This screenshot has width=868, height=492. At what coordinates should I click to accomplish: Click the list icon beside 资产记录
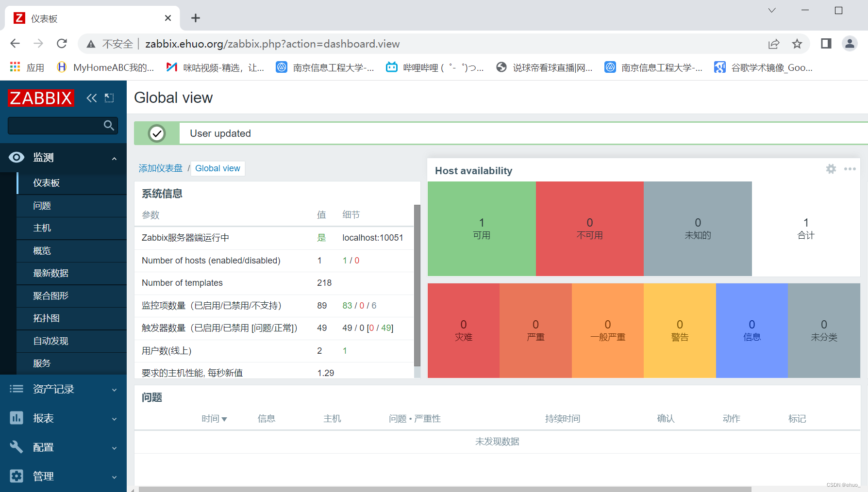(17, 389)
